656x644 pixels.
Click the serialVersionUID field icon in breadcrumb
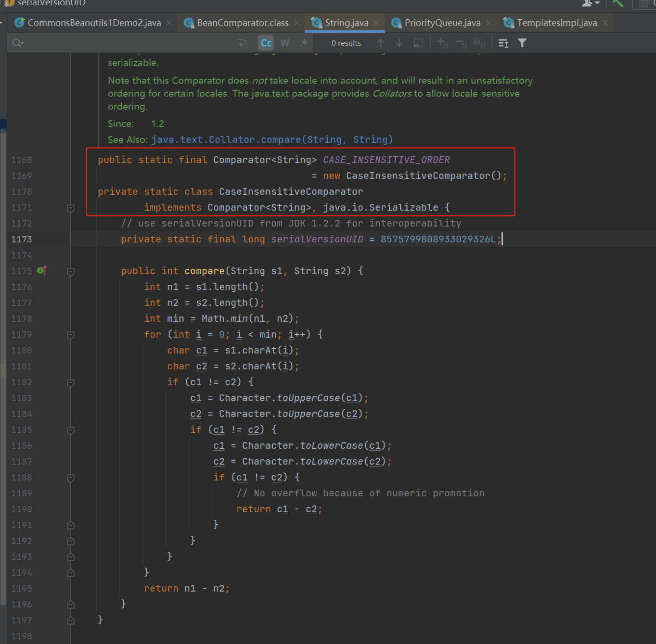tap(9, 2)
